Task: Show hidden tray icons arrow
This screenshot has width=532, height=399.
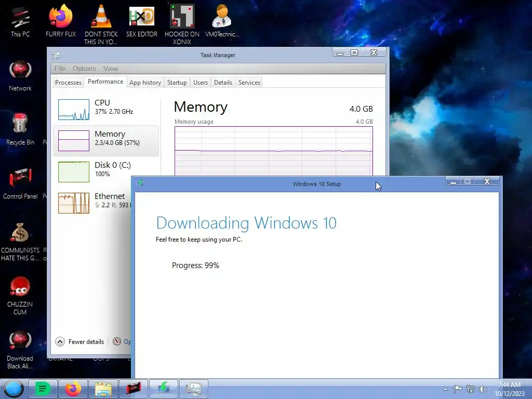Action: pyautogui.click(x=445, y=389)
